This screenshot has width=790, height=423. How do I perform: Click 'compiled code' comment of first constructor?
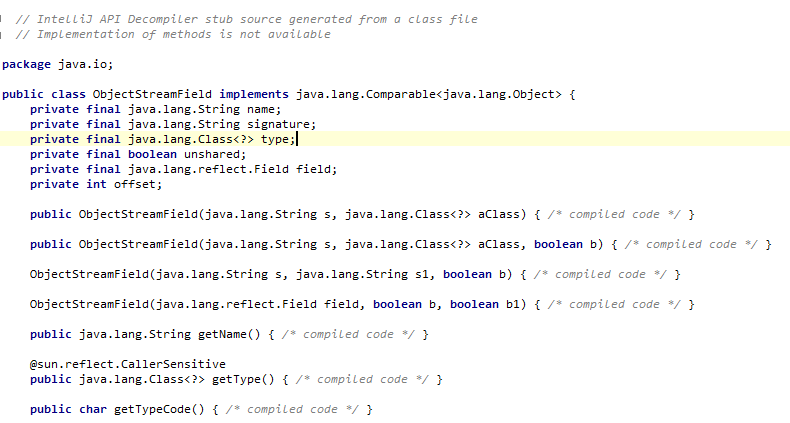pos(614,215)
